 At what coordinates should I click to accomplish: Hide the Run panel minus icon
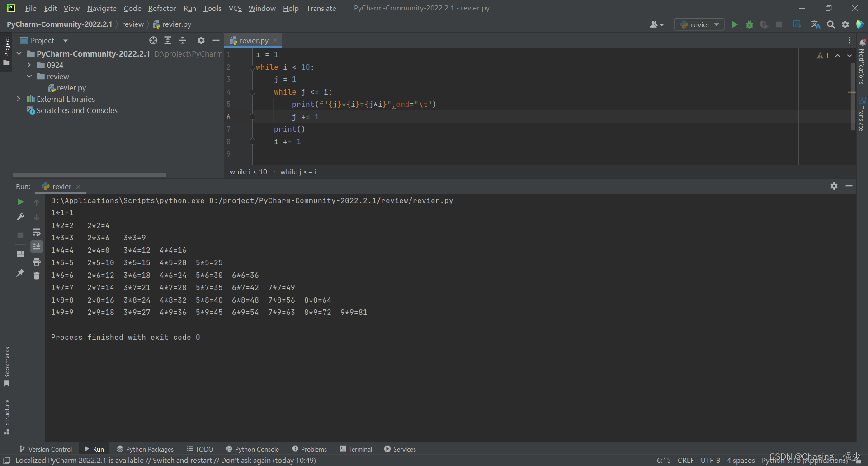849,186
